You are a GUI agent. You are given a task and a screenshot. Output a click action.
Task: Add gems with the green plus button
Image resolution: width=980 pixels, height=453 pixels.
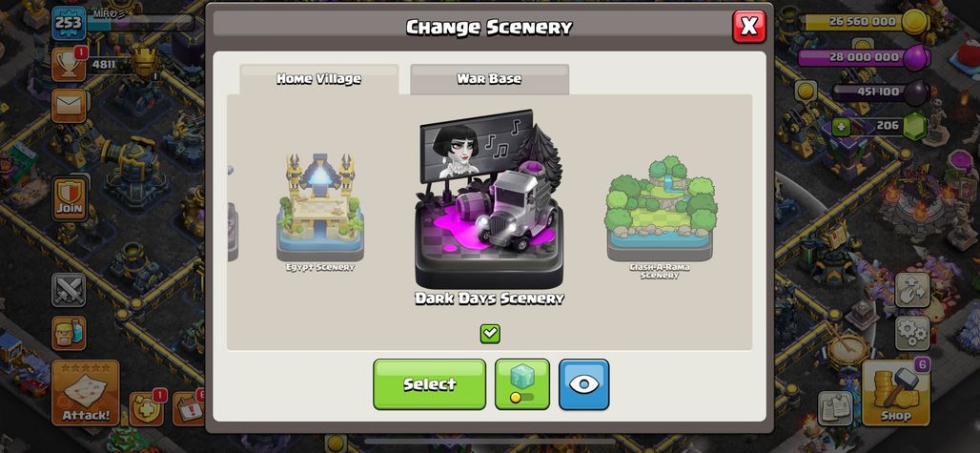click(x=841, y=127)
